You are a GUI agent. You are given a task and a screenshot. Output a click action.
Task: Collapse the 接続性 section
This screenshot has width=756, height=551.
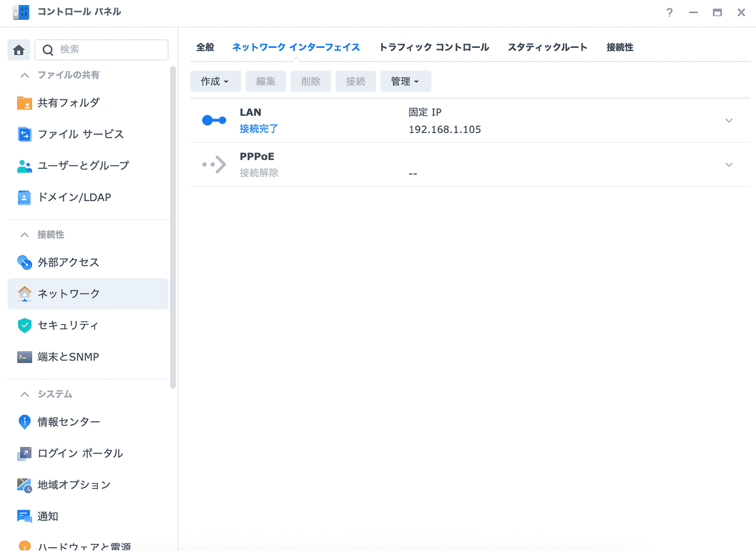[25, 235]
